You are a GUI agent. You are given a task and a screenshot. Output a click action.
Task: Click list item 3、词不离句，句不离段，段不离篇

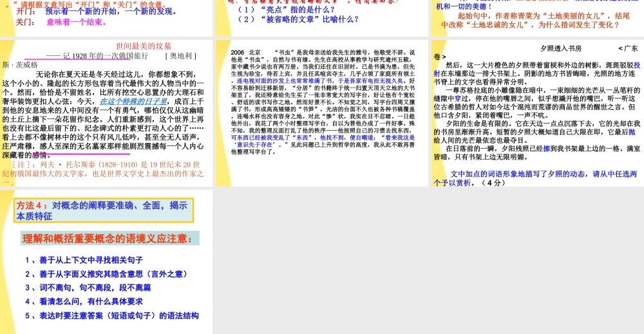[88, 288]
